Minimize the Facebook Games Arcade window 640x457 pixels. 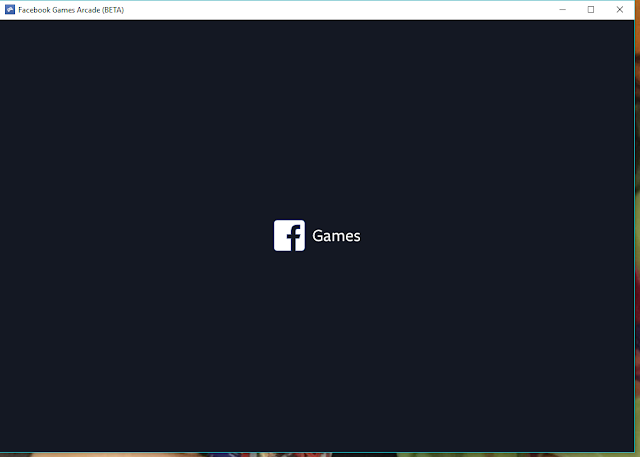click(562, 9)
